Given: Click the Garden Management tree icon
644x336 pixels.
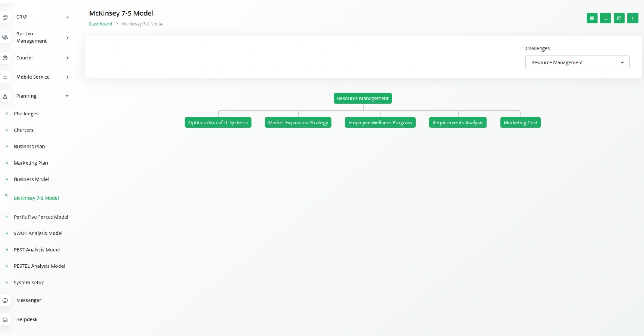Looking at the screenshot, I should click(x=5, y=37).
